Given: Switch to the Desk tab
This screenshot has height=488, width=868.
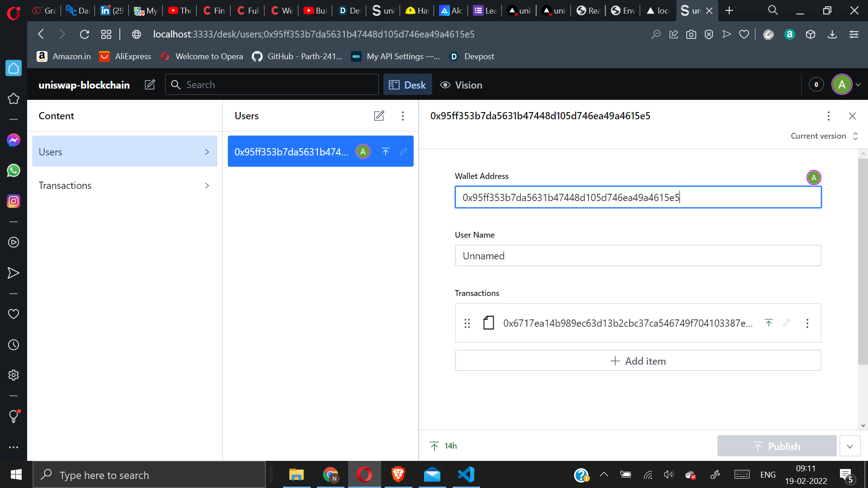Looking at the screenshot, I should 407,85.
